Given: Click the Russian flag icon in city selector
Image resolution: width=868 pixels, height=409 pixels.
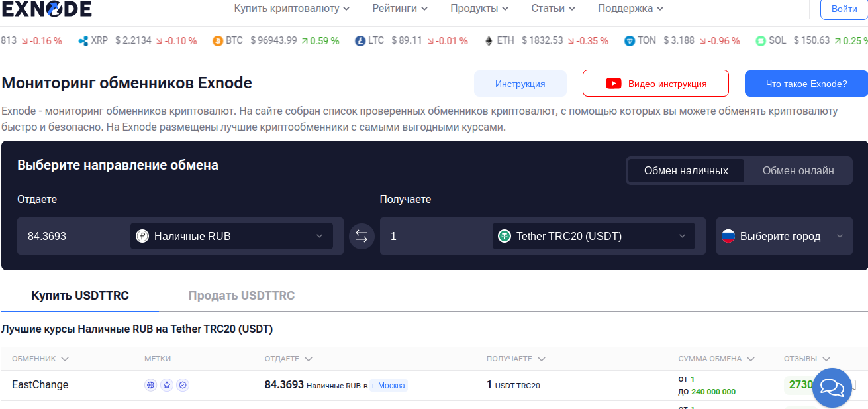Looking at the screenshot, I should coord(728,236).
